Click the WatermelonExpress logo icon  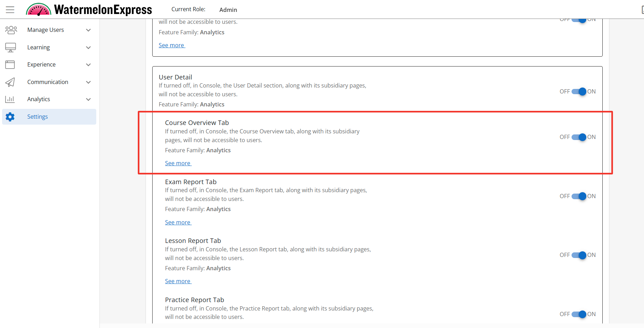38,10
